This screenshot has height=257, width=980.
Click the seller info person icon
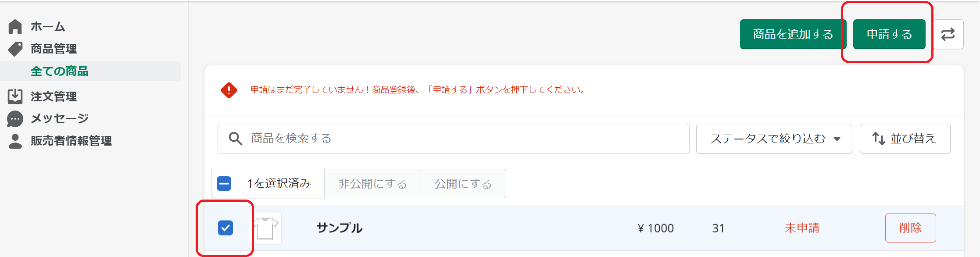(x=15, y=141)
